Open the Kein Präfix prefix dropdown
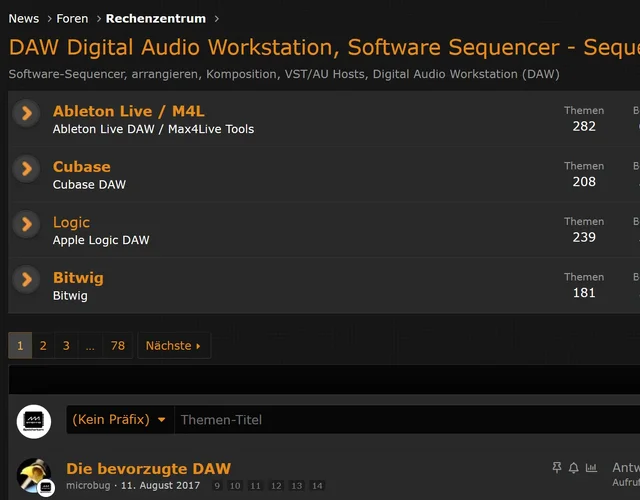This screenshot has height=500, width=640. pyautogui.click(x=120, y=420)
